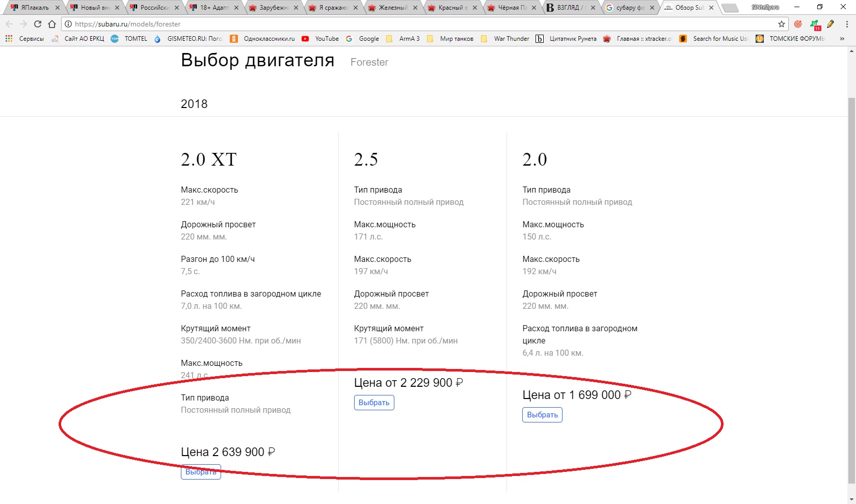Close the Российски tab
Viewport: 856px width, 504px height.
tap(177, 8)
